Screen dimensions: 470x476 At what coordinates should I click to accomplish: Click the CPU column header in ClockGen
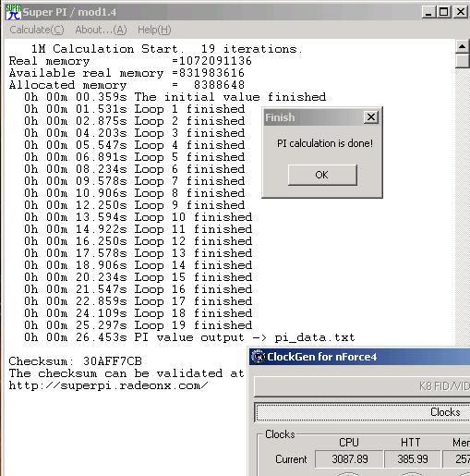click(349, 443)
